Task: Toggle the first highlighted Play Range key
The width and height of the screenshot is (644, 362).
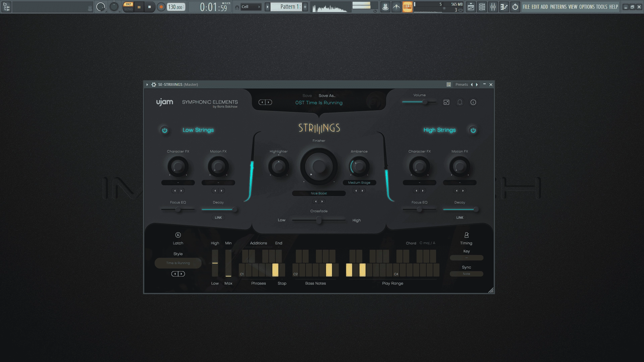Action: 349,270
